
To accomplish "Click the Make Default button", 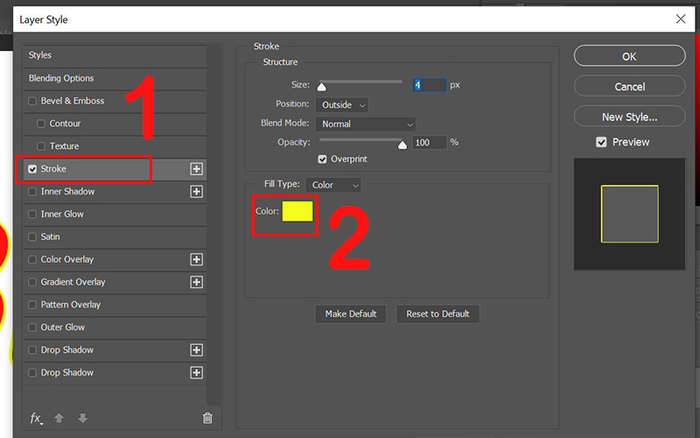I will pos(350,314).
